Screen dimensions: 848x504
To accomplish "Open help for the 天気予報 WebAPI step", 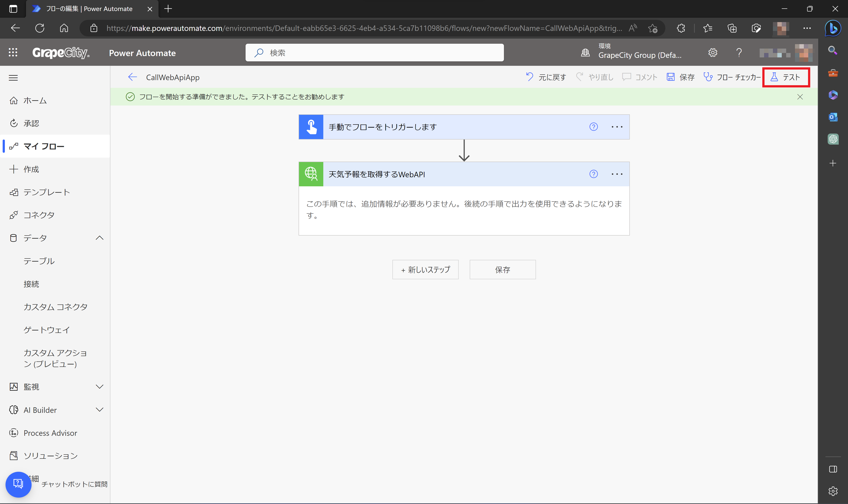I will click(x=594, y=174).
